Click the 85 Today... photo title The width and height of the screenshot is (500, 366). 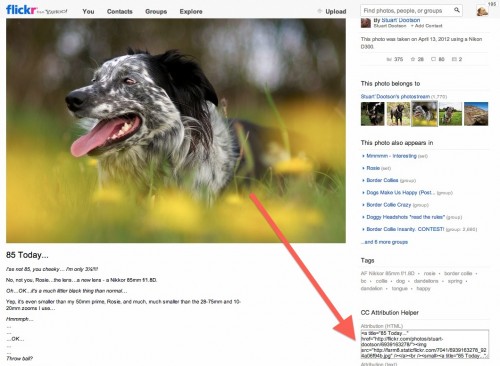tap(27, 255)
